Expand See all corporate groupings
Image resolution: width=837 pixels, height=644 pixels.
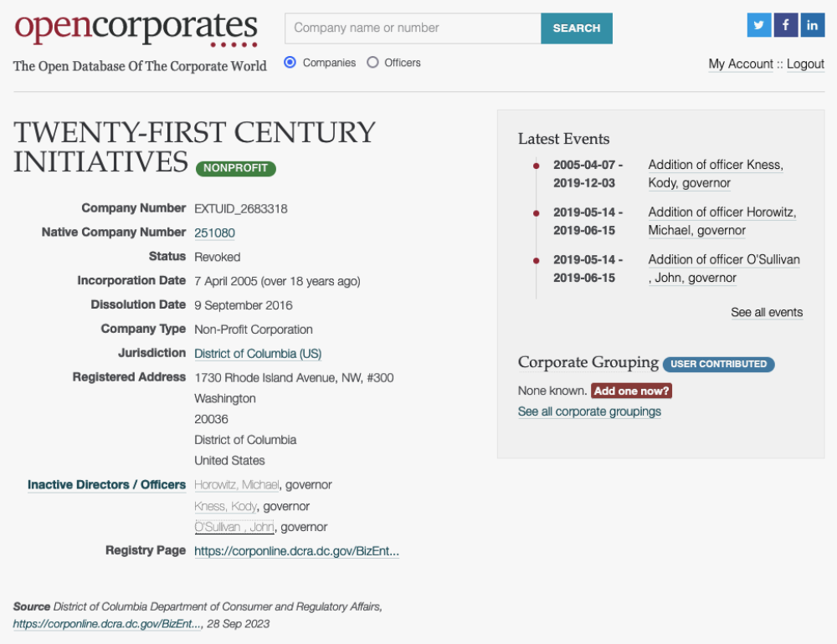(x=589, y=411)
